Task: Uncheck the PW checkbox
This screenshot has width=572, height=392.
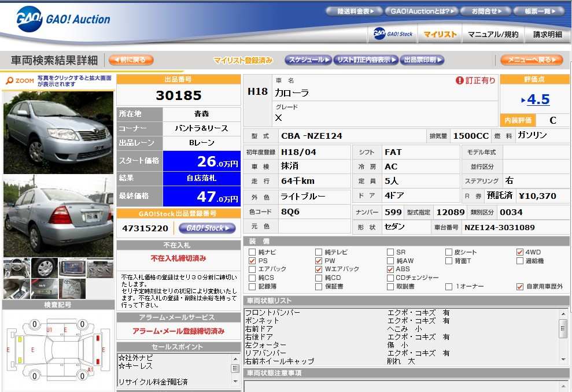Action: (x=319, y=261)
